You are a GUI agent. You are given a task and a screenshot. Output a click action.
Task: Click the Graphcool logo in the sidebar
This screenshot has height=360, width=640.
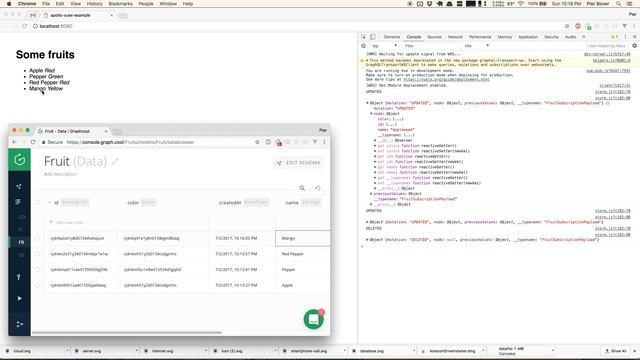tap(19, 160)
